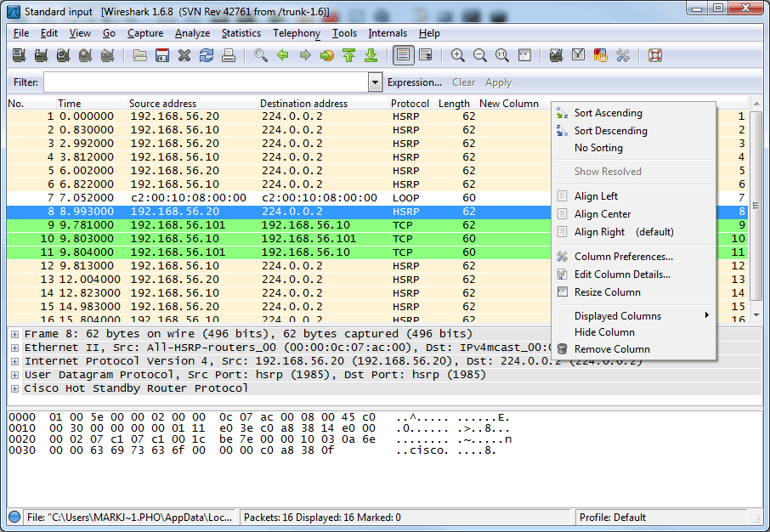Go forward in packet history
Screen dimensions: 770x532
[x=305, y=55]
